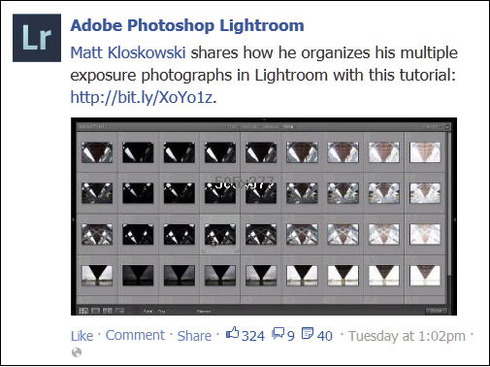This screenshot has width=490, height=367.
Task: View the 324 likes count
Action: [x=253, y=336]
